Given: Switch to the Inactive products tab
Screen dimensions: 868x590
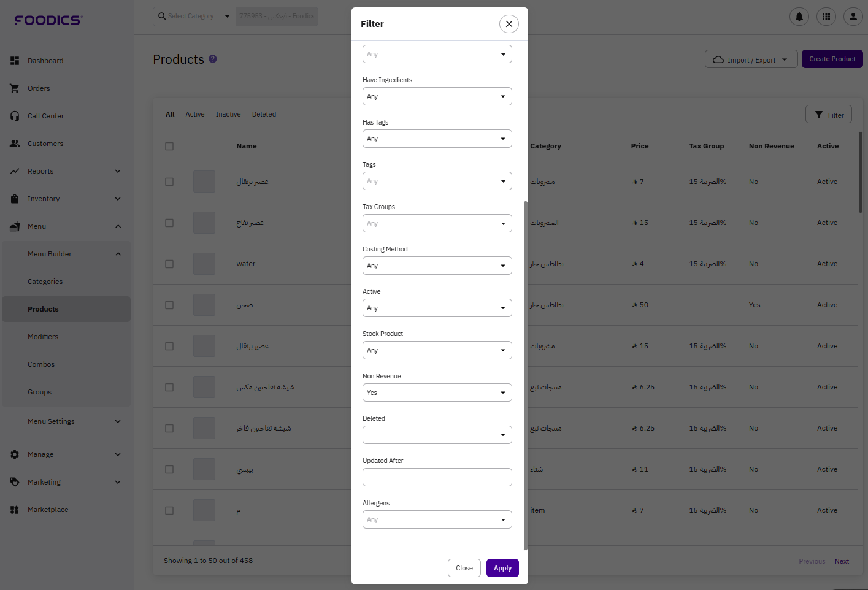Looking at the screenshot, I should 228,114.
